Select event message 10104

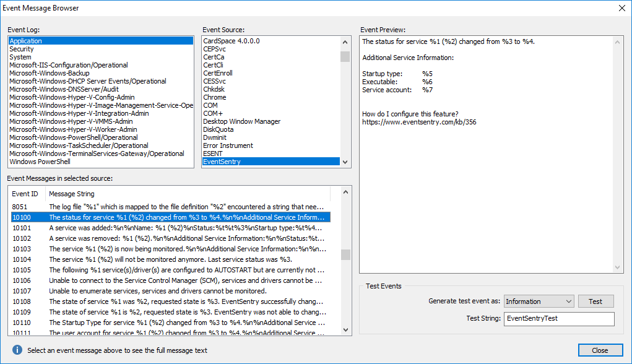click(170, 259)
